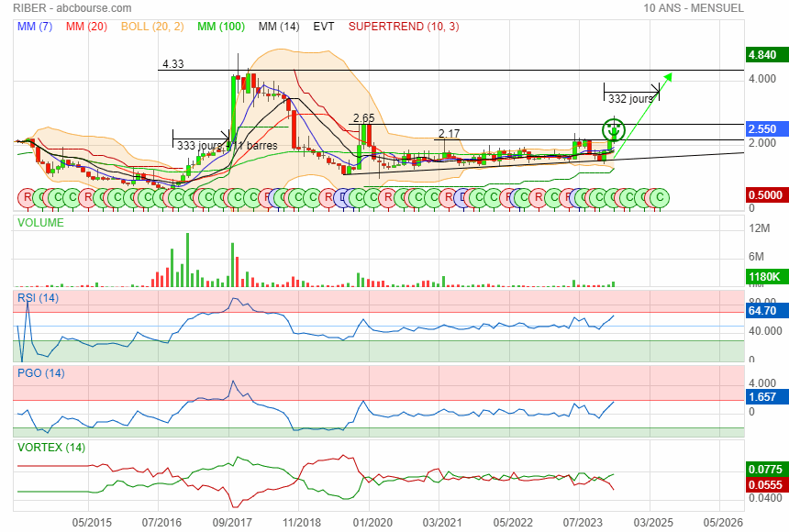
Task: Click the first red R event marker
Action: click(27, 198)
